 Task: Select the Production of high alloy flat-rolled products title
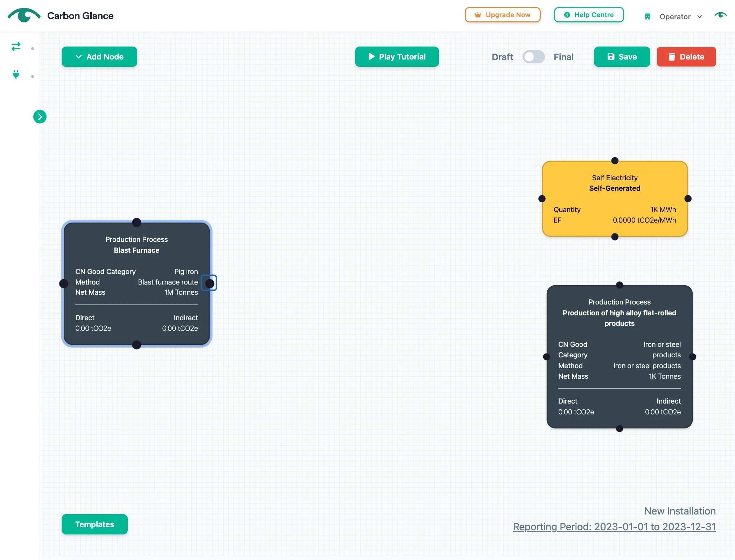point(619,318)
